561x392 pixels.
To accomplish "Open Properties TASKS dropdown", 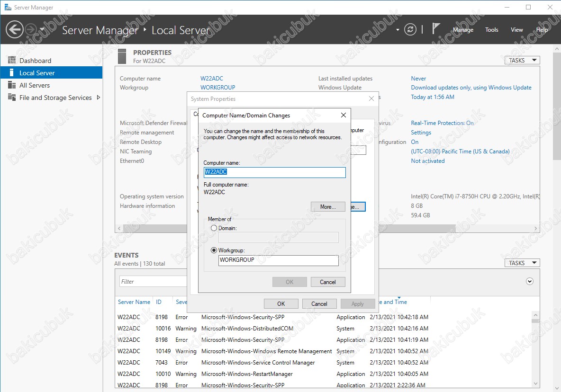I will click(x=522, y=60).
